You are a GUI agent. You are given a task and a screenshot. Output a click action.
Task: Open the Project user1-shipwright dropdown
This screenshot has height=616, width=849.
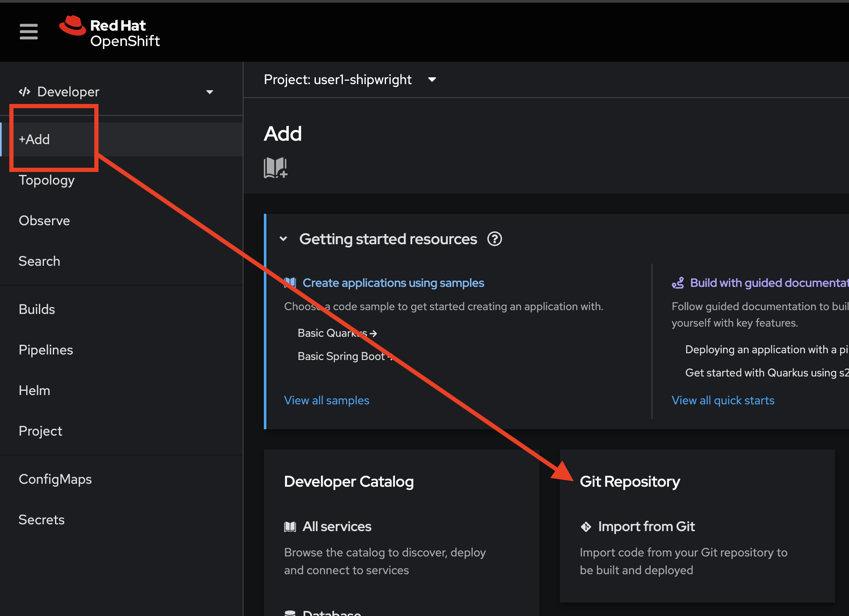click(x=350, y=79)
